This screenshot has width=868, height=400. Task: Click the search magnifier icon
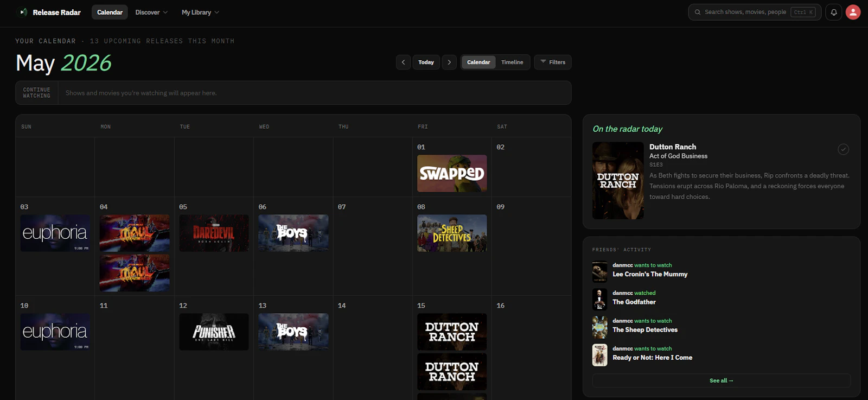tap(698, 12)
